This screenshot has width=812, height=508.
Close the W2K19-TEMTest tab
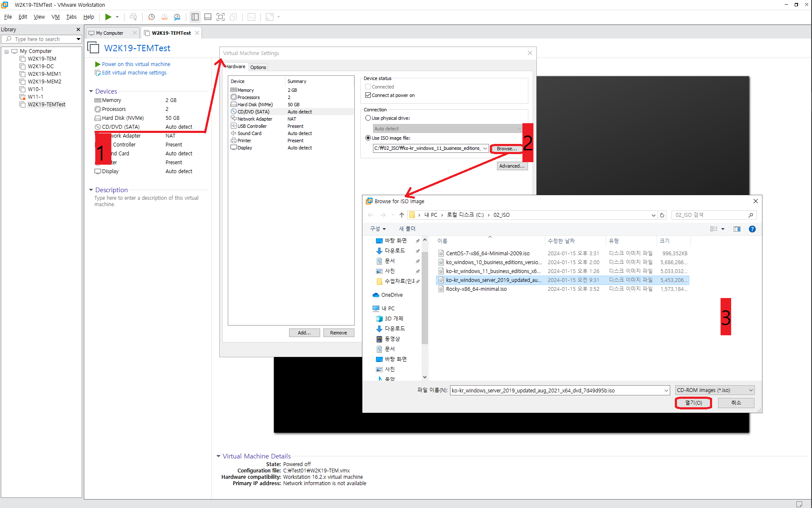[x=197, y=33]
